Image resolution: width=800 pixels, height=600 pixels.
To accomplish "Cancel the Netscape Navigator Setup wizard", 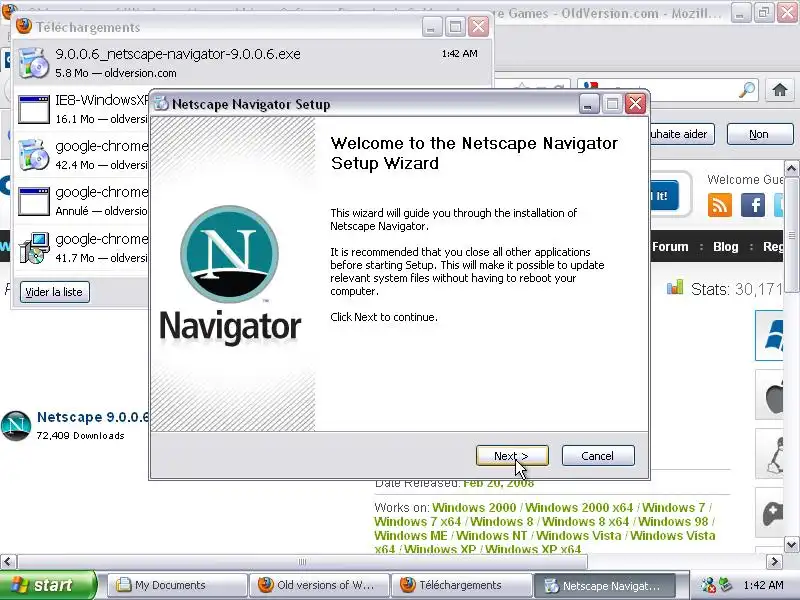I will (598, 456).
